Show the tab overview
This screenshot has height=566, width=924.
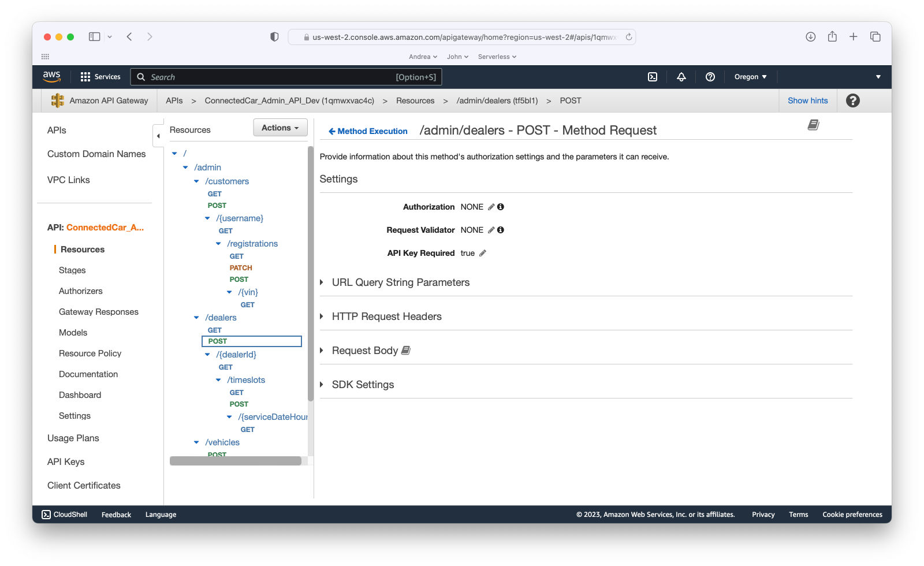click(x=875, y=37)
